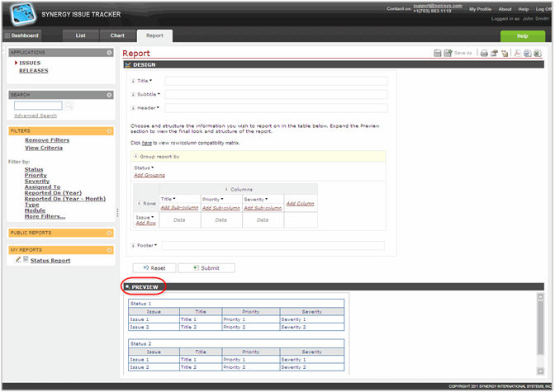This screenshot has width=555, height=392.
Task: Click the preview scrollbar down arrow
Action: (x=540, y=371)
